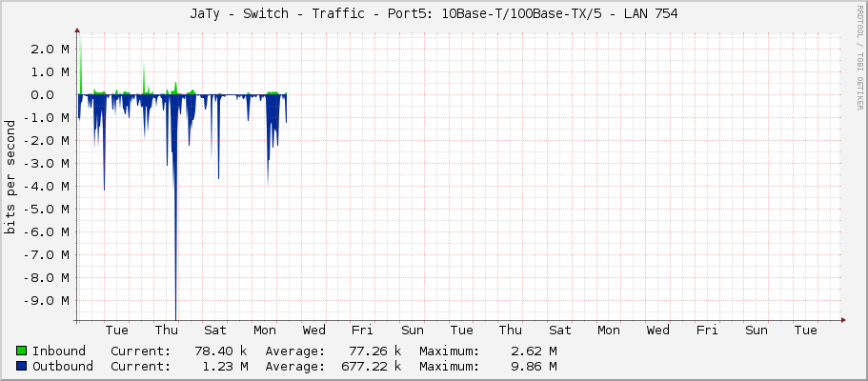Viewport: 868px width, 381px height.
Task: Click the 2.0 M y-axis label
Action: point(50,49)
